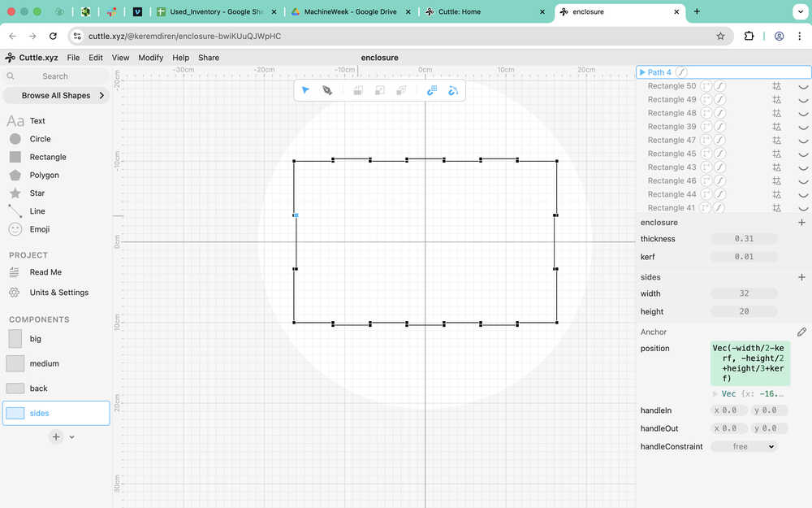The image size is (812, 508).
Task: Open the Share menu
Action: 209,58
